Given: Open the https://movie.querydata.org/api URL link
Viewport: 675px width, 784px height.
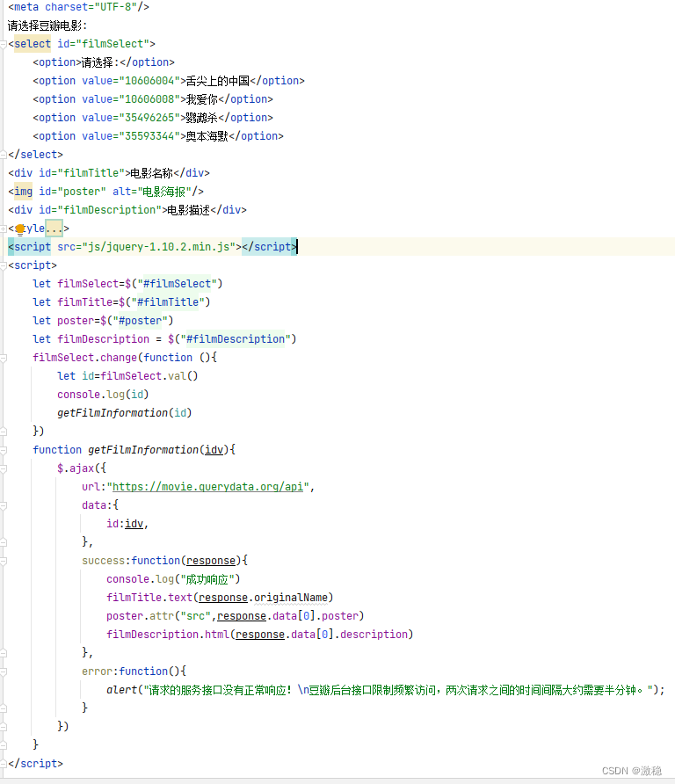Looking at the screenshot, I should click(x=207, y=487).
